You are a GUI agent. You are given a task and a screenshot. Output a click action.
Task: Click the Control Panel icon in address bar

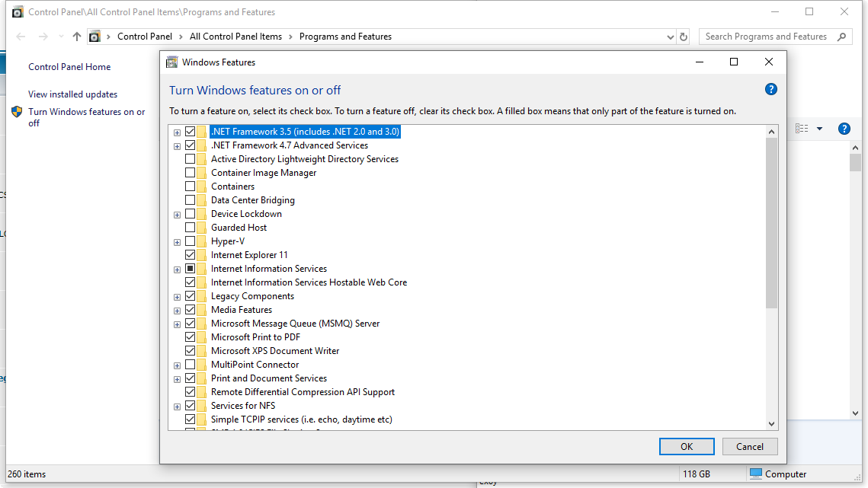94,37
